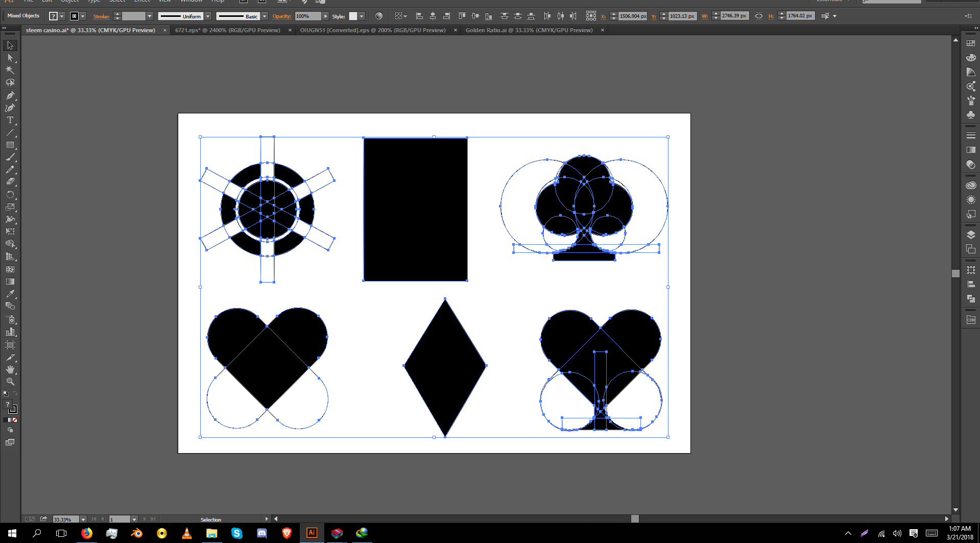The height and width of the screenshot is (543, 980).
Task: Click the X coordinate label link
Action: point(603,16)
